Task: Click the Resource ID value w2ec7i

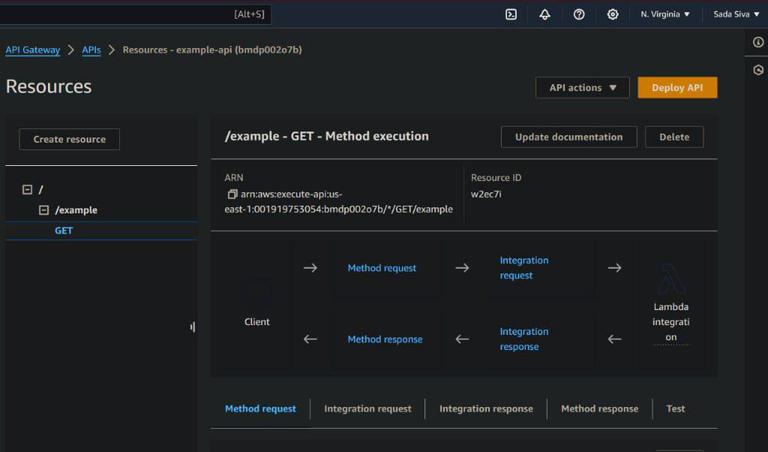Action: (486, 194)
